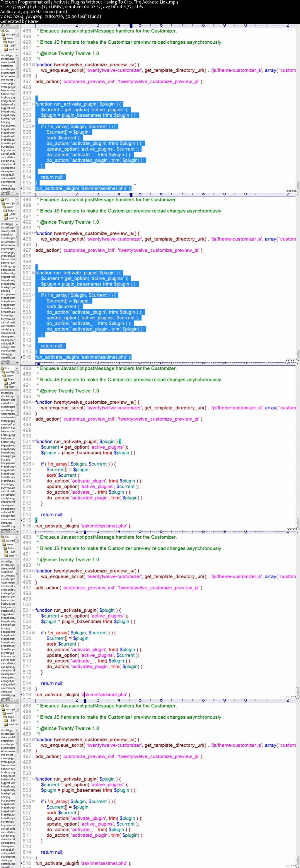
Task: Click '@since Twenty Twelve 1.0' comment in 00:01:55 frame
Action: click(x=70, y=728)
